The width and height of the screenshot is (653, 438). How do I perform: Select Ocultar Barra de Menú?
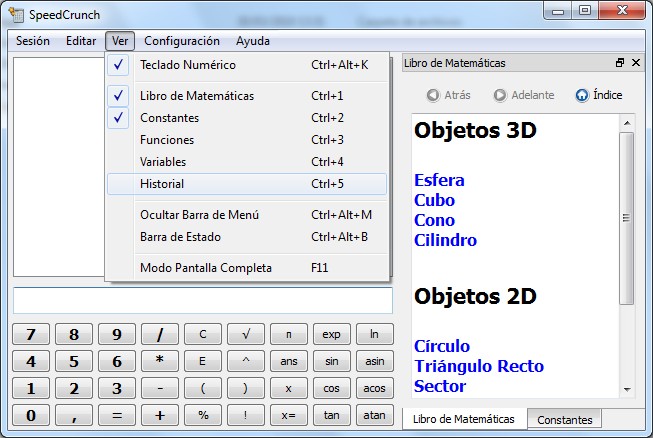pos(247,215)
